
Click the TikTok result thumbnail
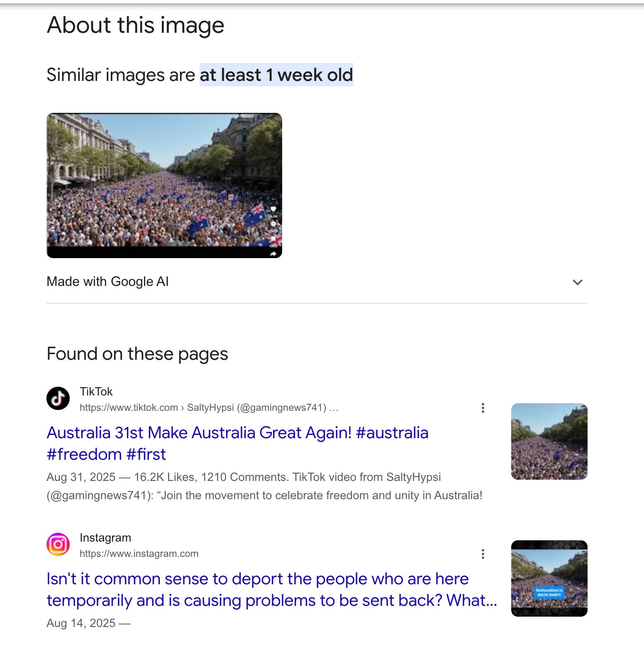(549, 442)
